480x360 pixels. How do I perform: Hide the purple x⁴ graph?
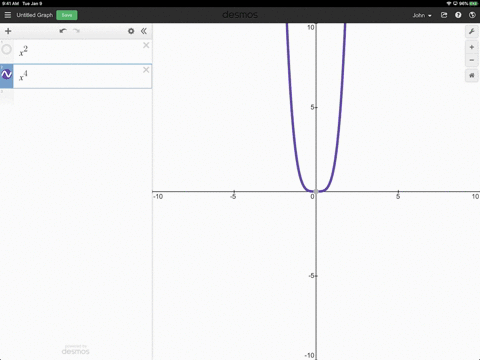click(7, 74)
